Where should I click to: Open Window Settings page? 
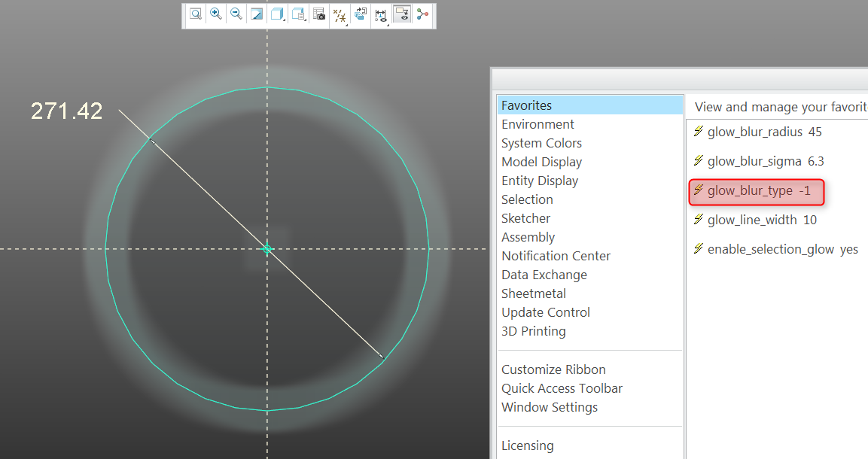point(549,407)
